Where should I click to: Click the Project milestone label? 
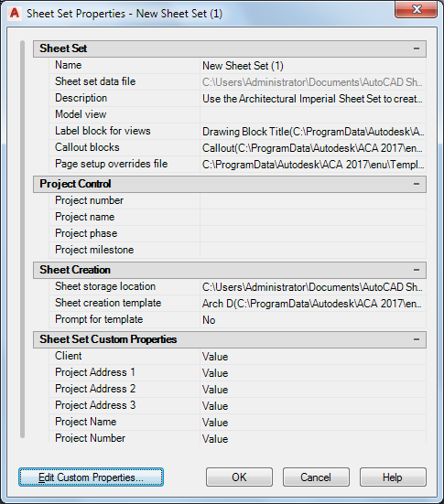click(x=94, y=250)
